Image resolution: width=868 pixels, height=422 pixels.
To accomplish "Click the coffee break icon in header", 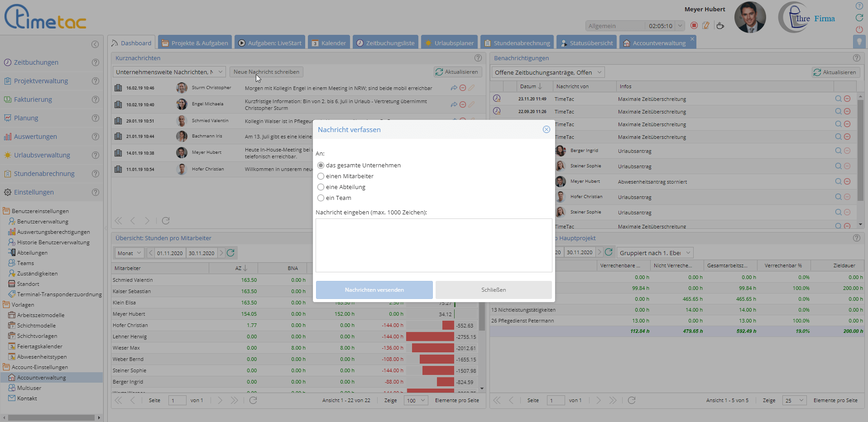I will 720,26.
